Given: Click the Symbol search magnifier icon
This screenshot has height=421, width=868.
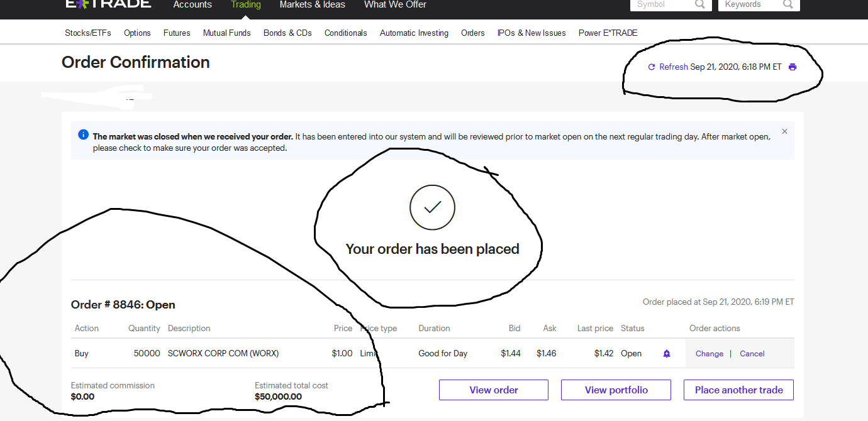Looking at the screenshot, I should click(700, 4).
